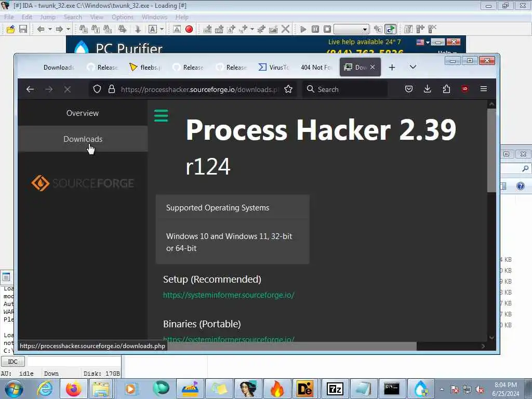Click the IDA jump back arrow icon
Image resolution: width=532 pixels, height=399 pixels.
coord(41,29)
